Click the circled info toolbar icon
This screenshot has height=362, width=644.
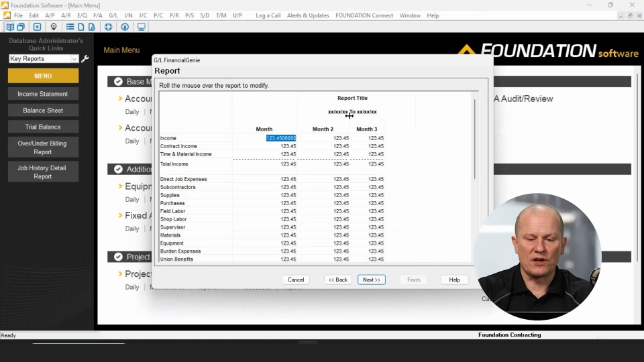coord(125,27)
